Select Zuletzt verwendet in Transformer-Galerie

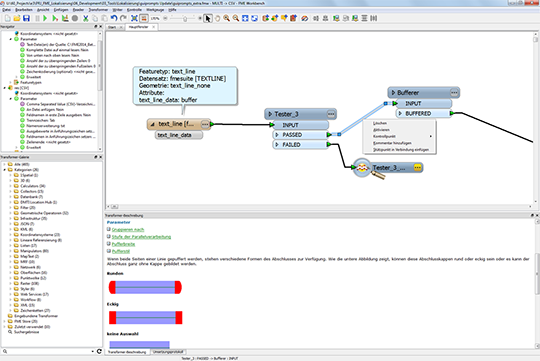(x=32, y=327)
